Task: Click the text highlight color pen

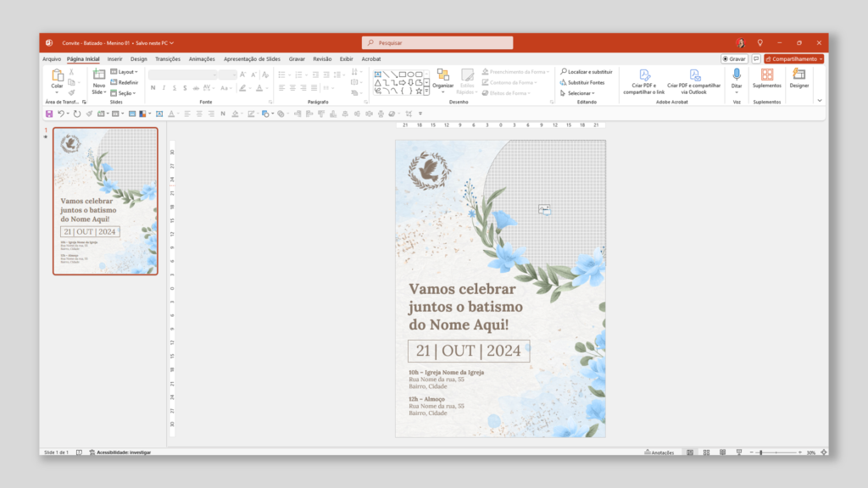Action: pyautogui.click(x=242, y=88)
